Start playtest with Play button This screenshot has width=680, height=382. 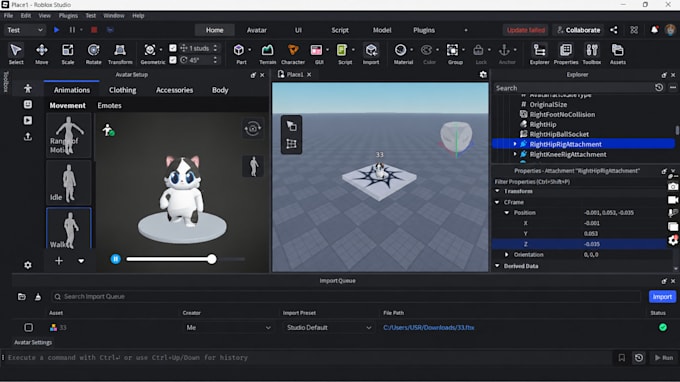tap(56, 30)
